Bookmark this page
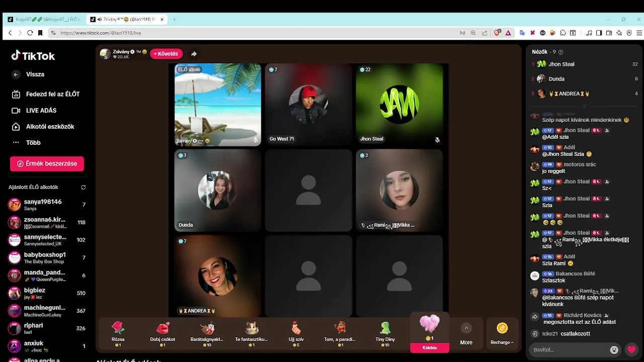Screen dimensions: 644x362 tap(40, 33)
